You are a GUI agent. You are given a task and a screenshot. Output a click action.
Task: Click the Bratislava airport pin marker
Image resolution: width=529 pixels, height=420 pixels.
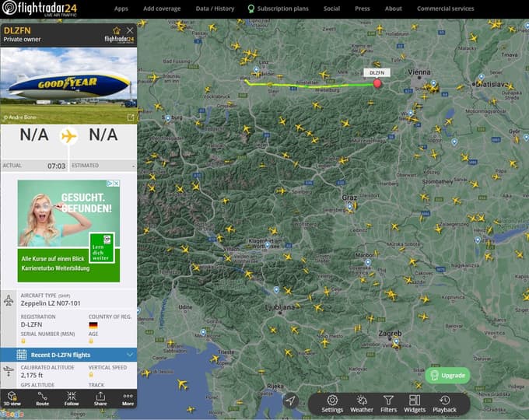pos(482,77)
